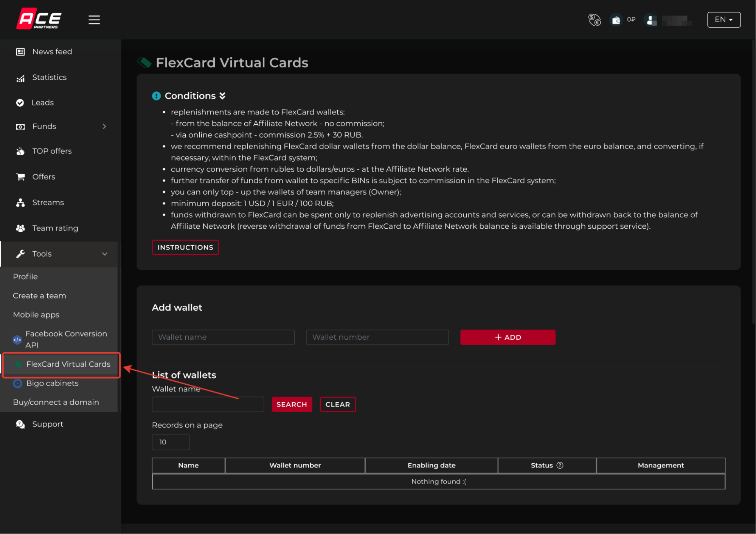Open the Records on a page selector
756x534 pixels.
click(x=171, y=442)
